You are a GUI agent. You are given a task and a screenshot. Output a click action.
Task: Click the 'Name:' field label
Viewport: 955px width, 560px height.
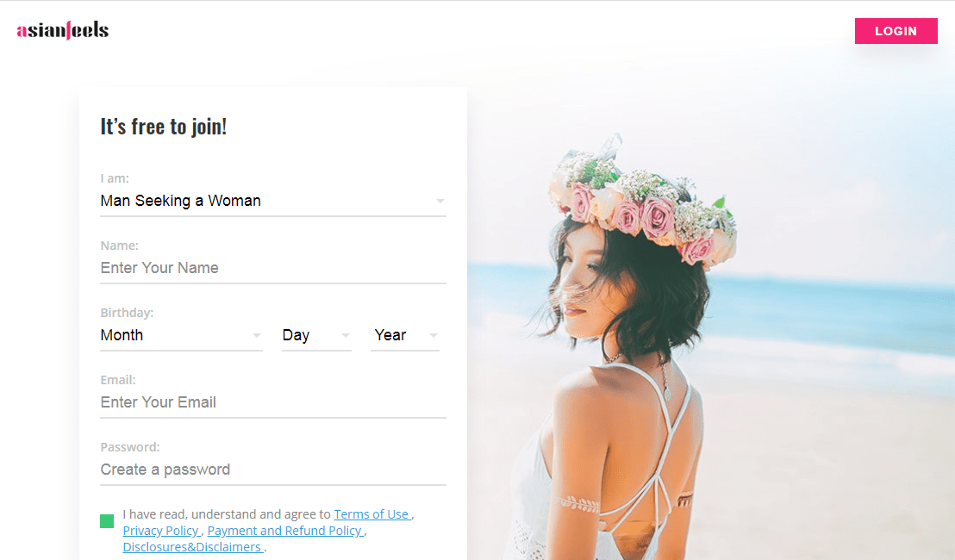coord(119,246)
